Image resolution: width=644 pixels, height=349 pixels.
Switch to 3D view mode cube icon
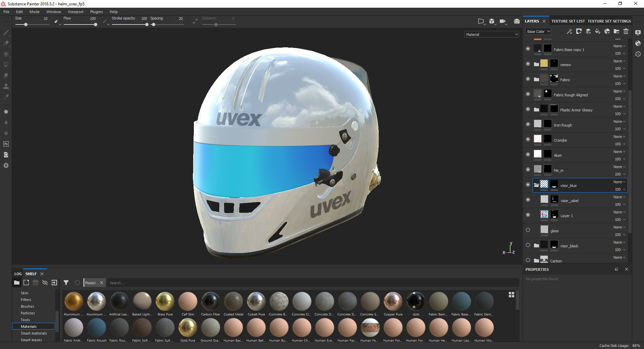coord(492,21)
